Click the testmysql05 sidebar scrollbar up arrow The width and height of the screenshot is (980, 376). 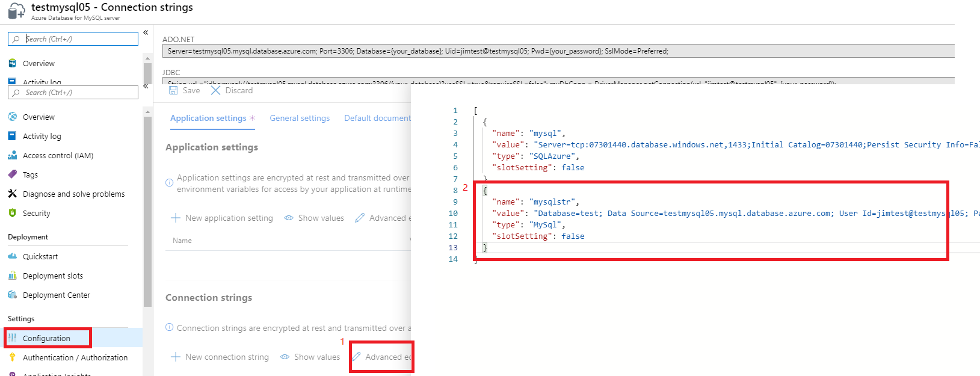tap(147, 58)
